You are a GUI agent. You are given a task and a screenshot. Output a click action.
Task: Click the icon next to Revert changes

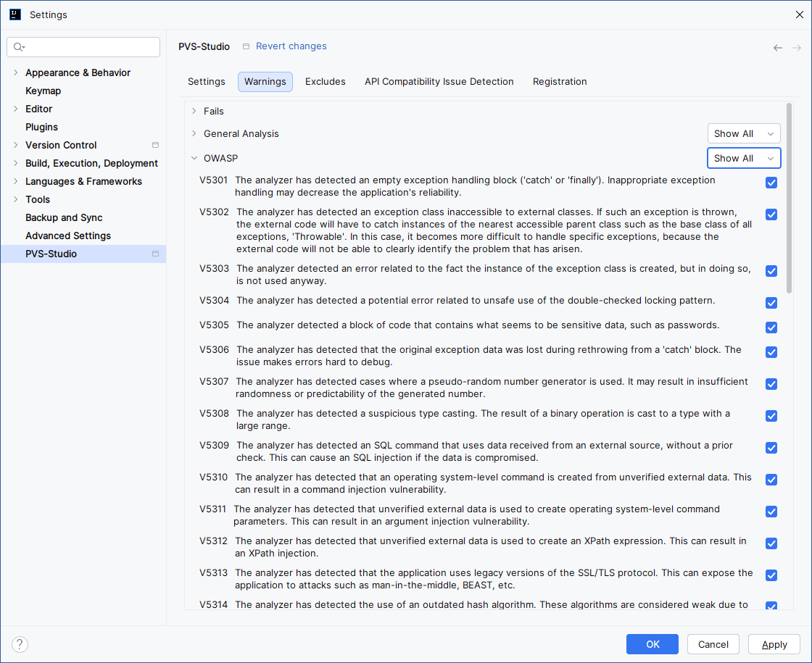click(x=246, y=46)
